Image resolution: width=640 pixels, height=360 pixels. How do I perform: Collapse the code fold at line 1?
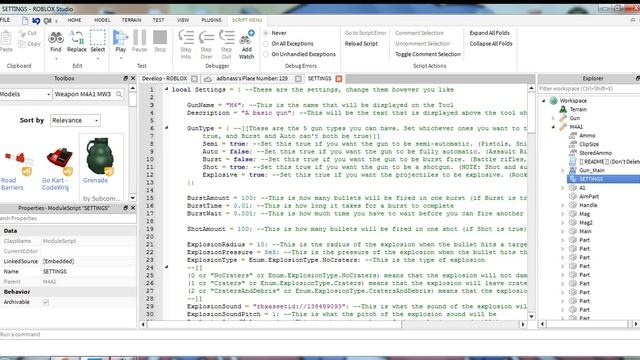[167, 89]
